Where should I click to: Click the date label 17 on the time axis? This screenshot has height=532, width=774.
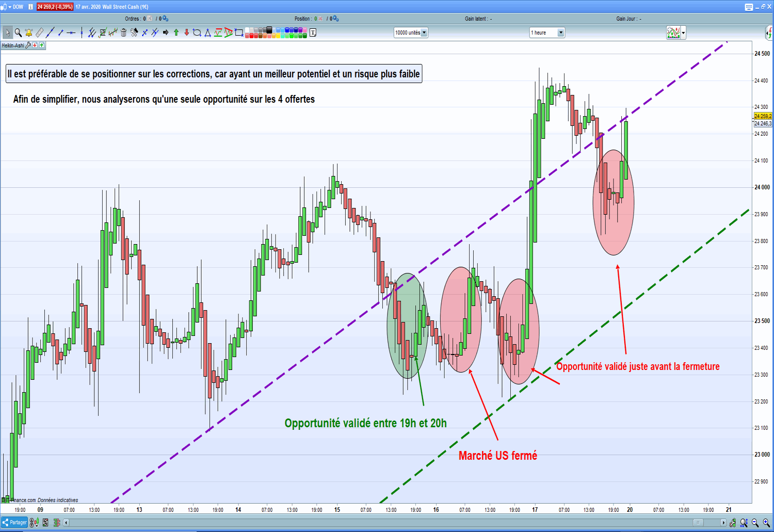(535, 510)
